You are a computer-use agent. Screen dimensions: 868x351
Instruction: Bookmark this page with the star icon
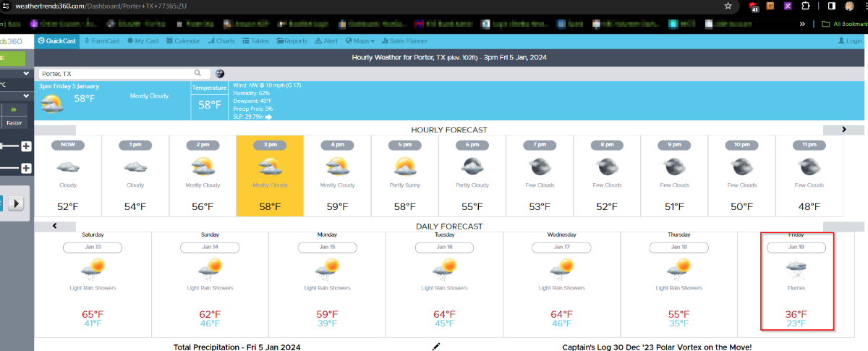pyautogui.click(x=728, y=6)
